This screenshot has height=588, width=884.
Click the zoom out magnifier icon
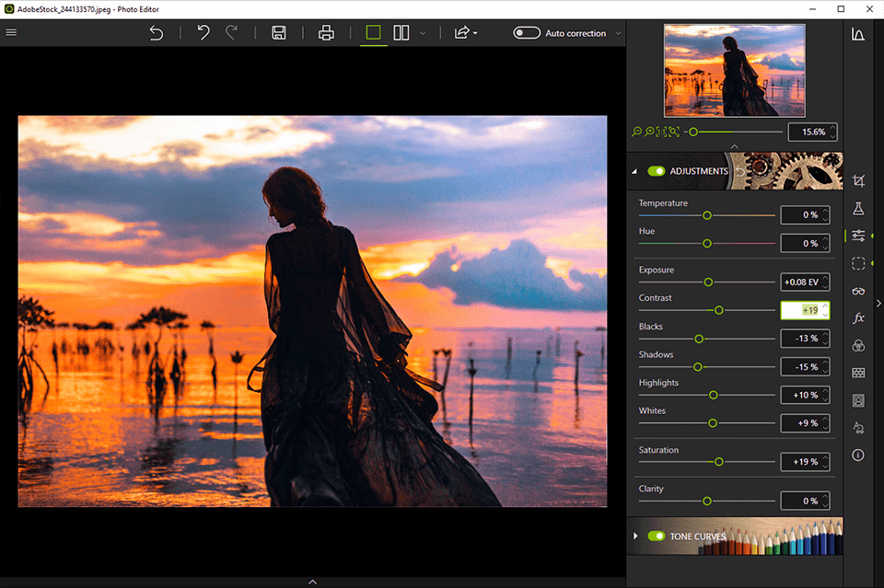coord(636,132)
